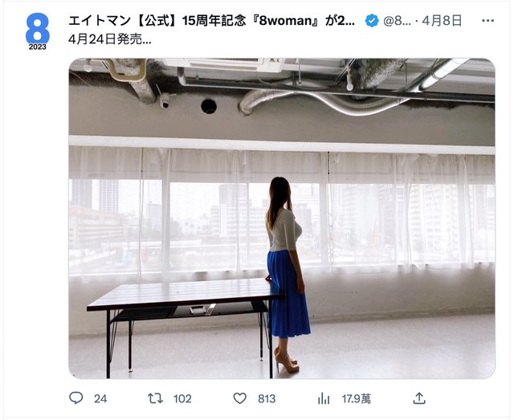This screenshot has width=514, height=420.
Task: Open the エイトマン【公式】 account name
Action: (x=212, y=21)
